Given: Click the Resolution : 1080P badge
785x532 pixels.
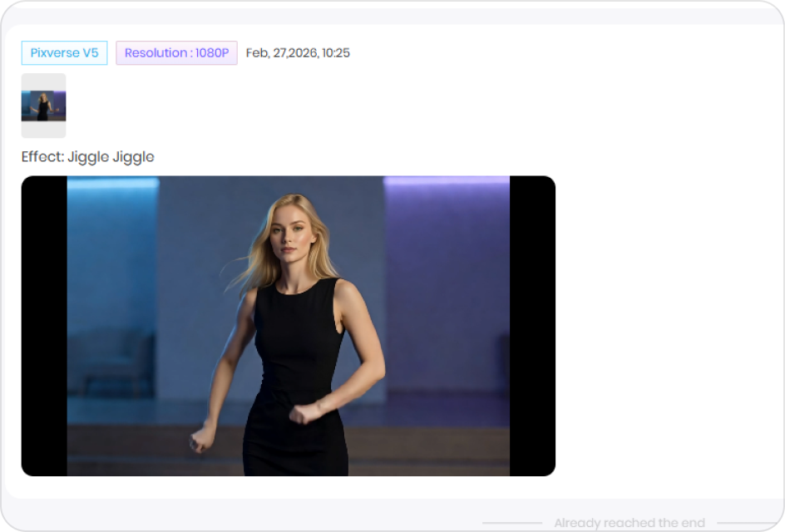Looking at the screenshot, I should click(176, 52).
